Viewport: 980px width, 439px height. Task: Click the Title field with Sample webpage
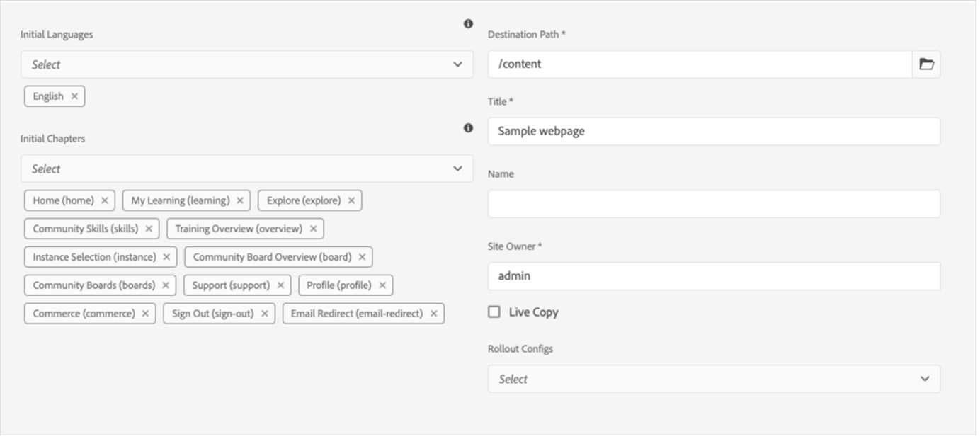tap(714, 132)
